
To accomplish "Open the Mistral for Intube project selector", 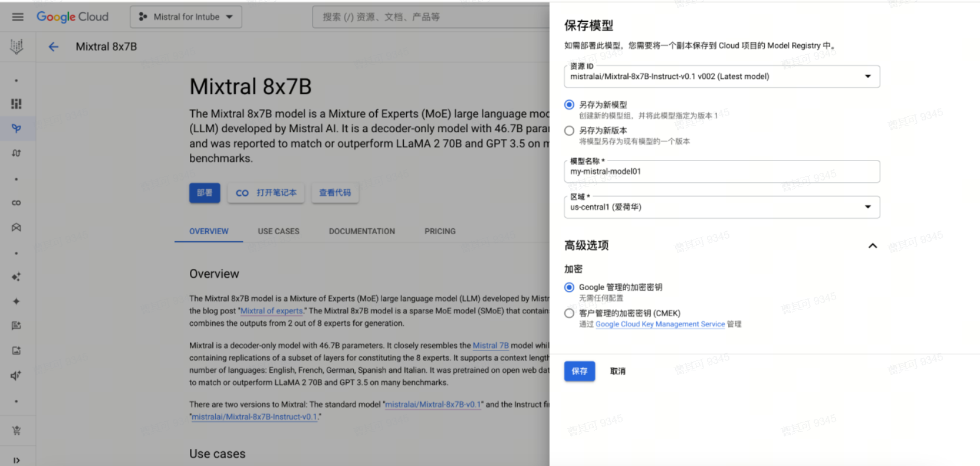I will click(x=186, y=17).
